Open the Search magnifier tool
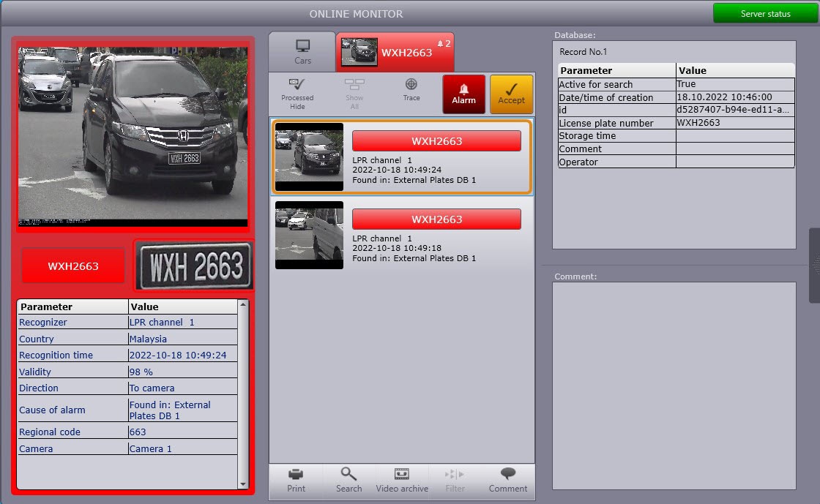The width and height of the screenshot is (820, 504). [x=348, y=474]
